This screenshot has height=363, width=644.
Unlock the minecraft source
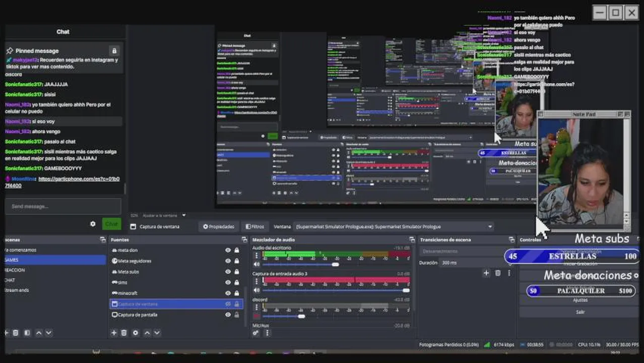tap(237, 293)
